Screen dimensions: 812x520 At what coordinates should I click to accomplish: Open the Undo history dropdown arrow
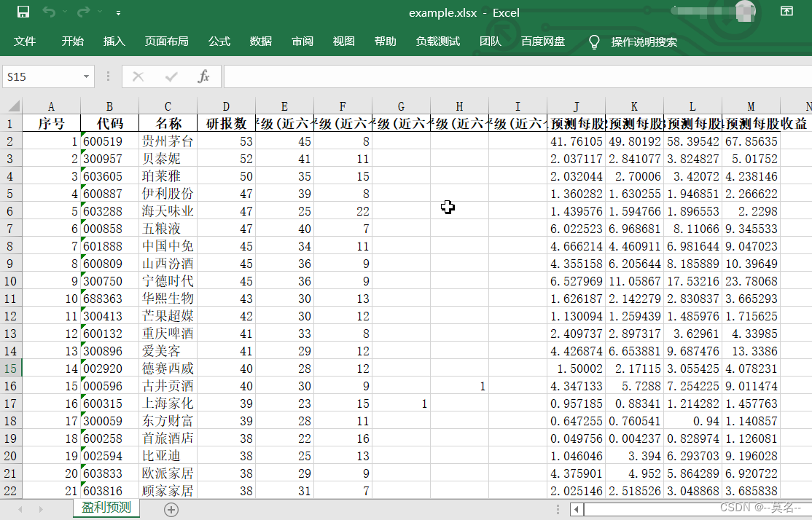pyautogui.click(x=65, y=12)
